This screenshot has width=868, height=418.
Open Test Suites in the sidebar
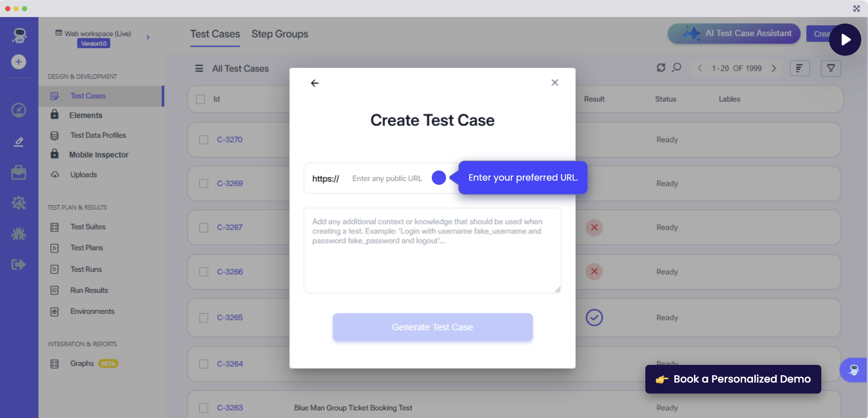[x=88, y=227]
